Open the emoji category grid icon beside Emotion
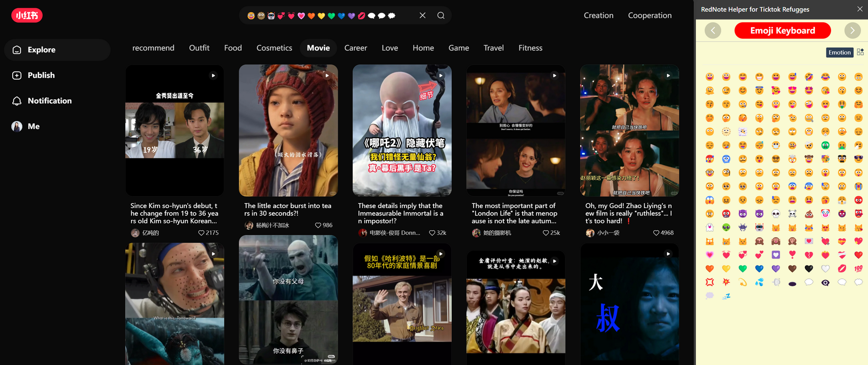 [x=860, y=52]
